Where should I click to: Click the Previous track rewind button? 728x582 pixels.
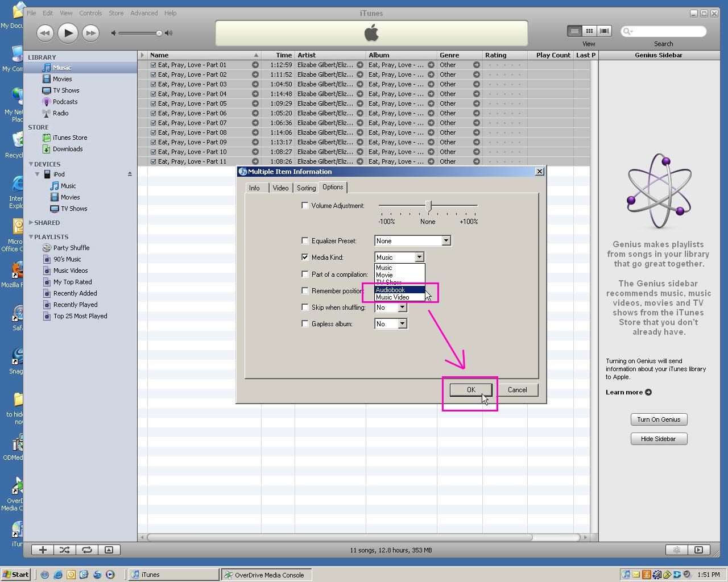pos(45,33)
